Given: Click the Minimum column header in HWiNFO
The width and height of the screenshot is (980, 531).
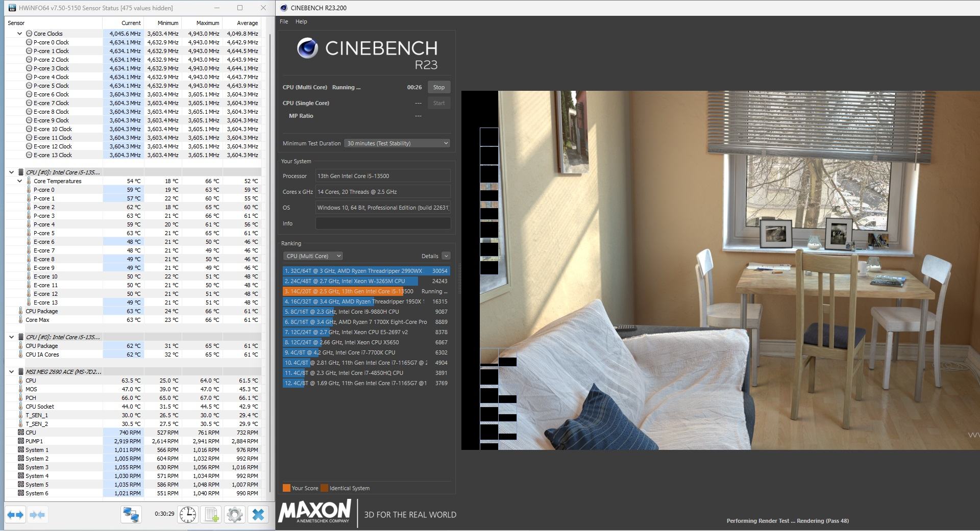Looking at the screenshot, I should point(163,23).
